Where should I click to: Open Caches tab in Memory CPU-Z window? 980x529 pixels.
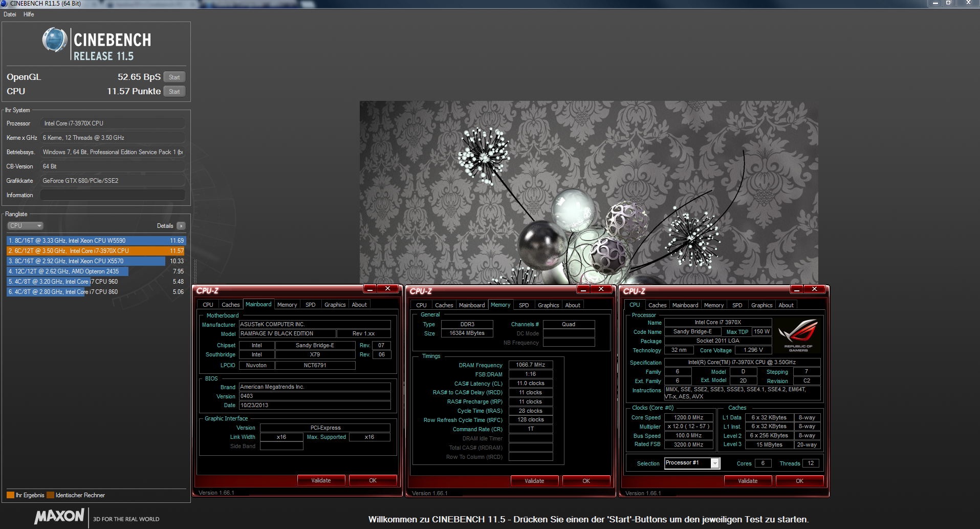point(444,305)
